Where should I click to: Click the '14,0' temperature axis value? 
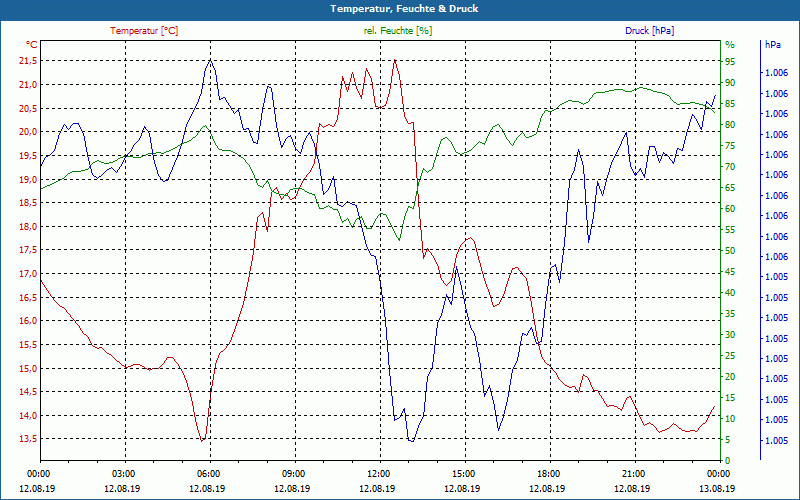(28, 415)
